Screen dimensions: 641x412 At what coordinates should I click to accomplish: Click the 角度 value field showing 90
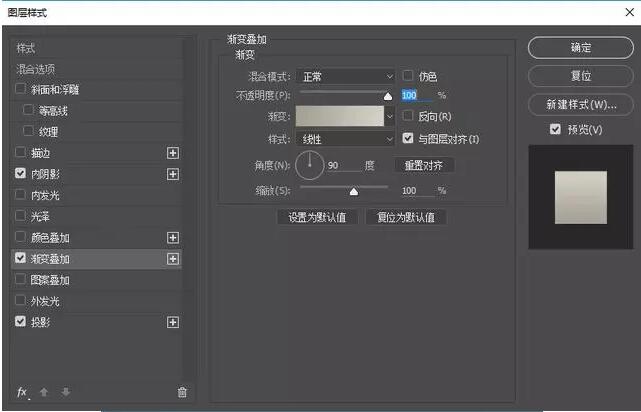(343, 166)
